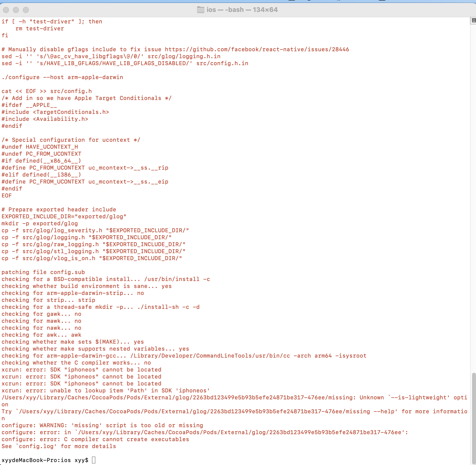Minimize the Terminal window

click(16, 10)
